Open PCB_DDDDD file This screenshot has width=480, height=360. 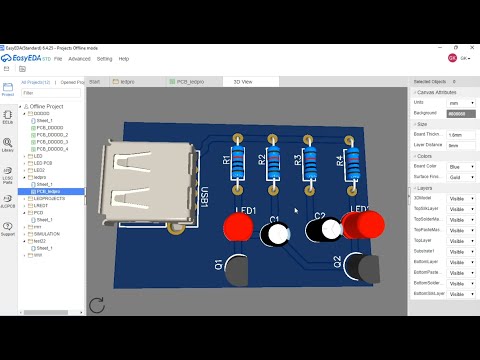click(50, 128)
